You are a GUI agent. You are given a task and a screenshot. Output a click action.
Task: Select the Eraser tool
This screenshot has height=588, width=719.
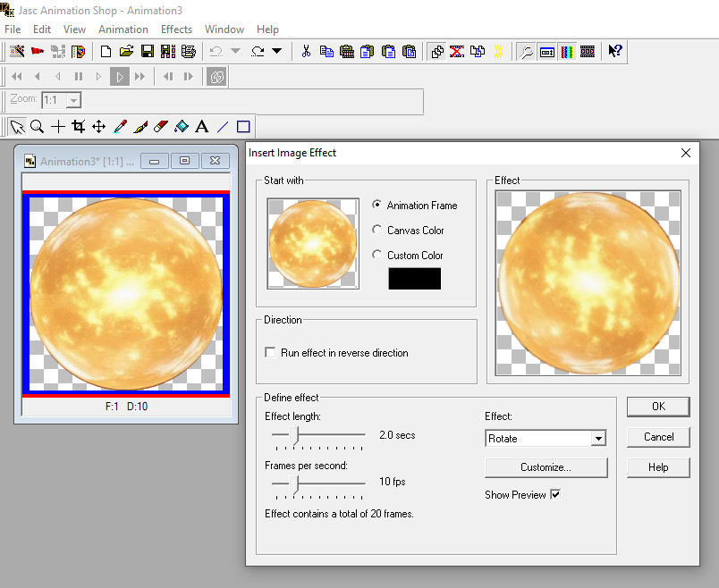coord(161,127)
